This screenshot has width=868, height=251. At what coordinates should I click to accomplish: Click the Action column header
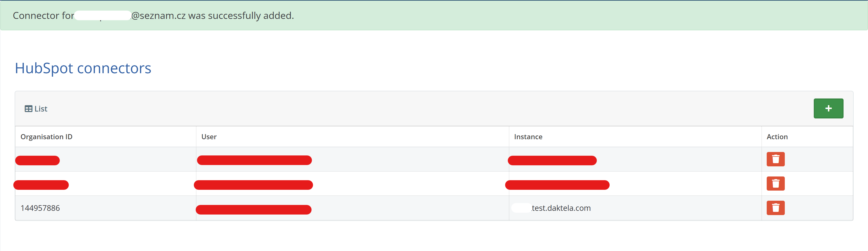(x=777, y=137)
